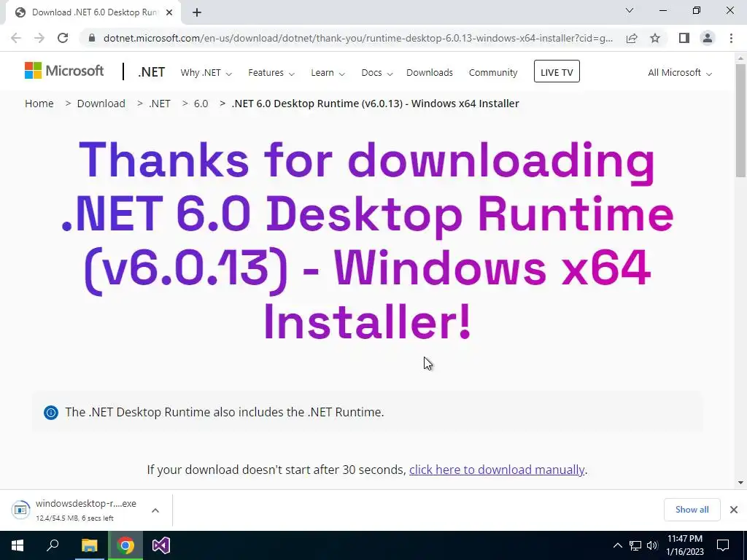This screenshot has height=560, width=747.
Task: Expand the Docs menu
Action: (377, 73)
